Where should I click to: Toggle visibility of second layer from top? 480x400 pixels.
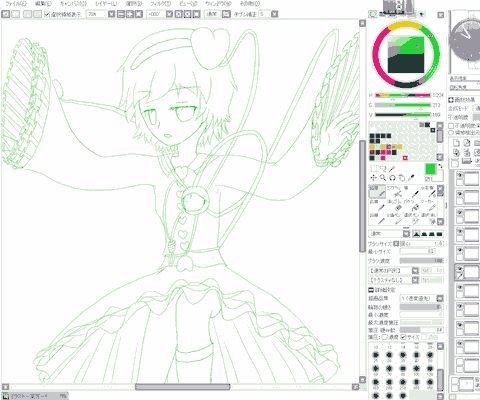(460, 194)
